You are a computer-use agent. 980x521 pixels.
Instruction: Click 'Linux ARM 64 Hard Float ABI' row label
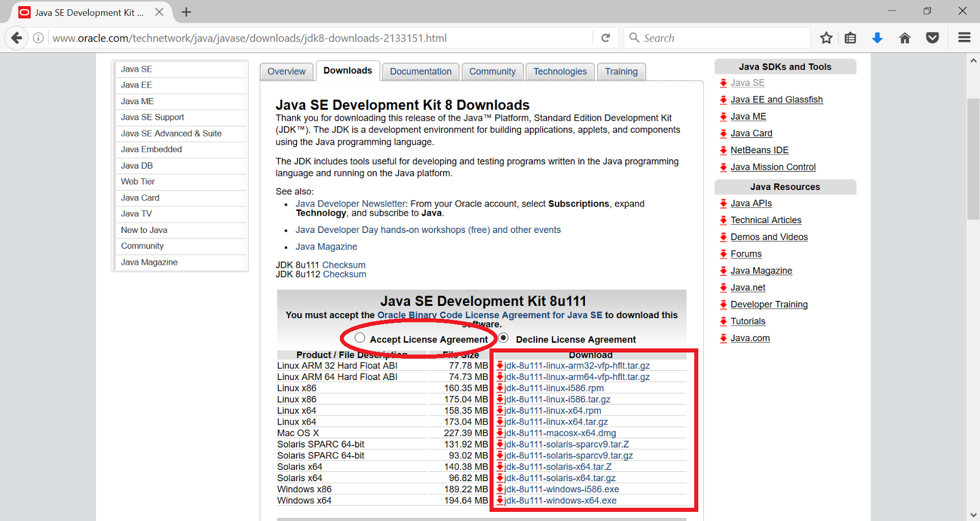pos(337,377)
